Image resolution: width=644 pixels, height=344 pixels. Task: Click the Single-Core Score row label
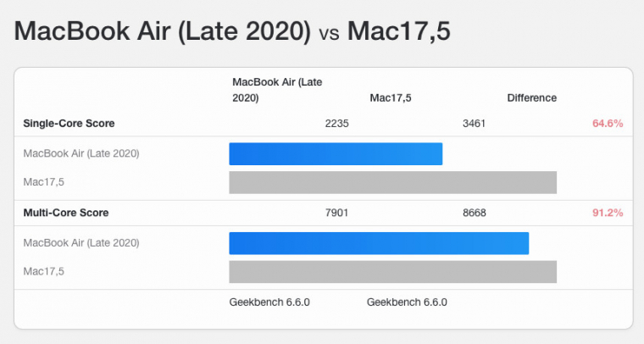point(69,124)
